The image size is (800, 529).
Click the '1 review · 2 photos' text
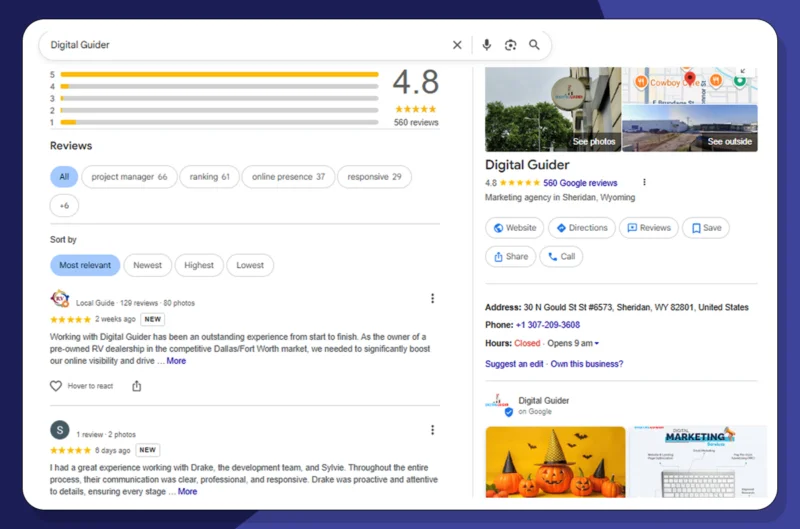tap(106, 435)
